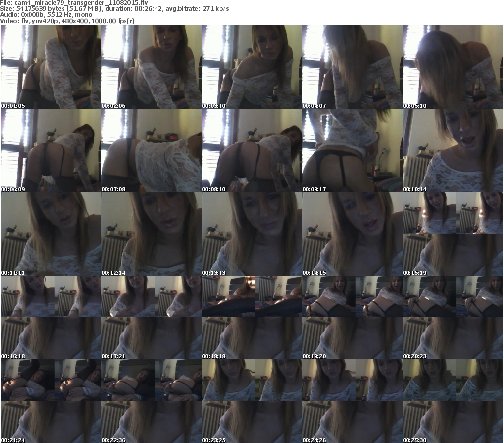Open the thumbnail stamped 00:01:05

tap(51, 67)
